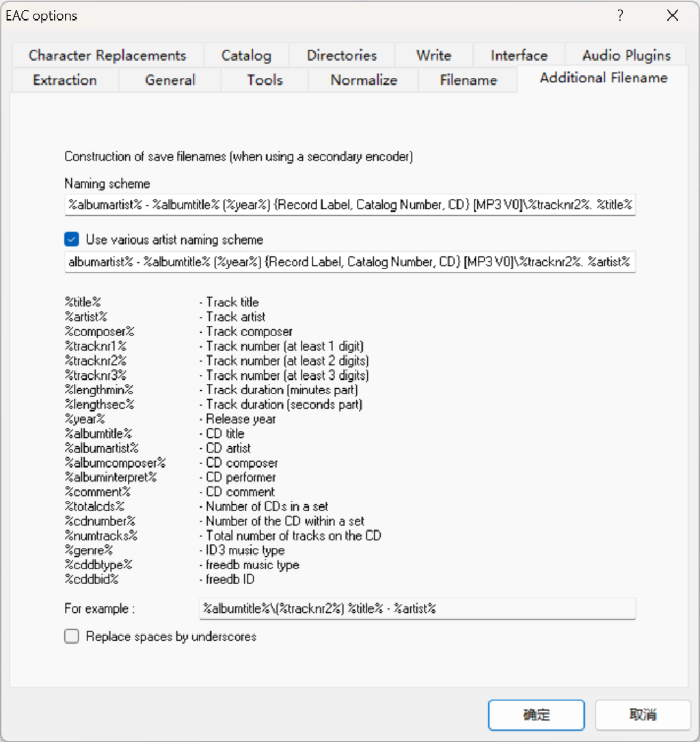Image resolution: width=700 pixels, height=742 pixels.
Task: Uncheck 'Use various artist naming scheme'
Action: [71, 239]
